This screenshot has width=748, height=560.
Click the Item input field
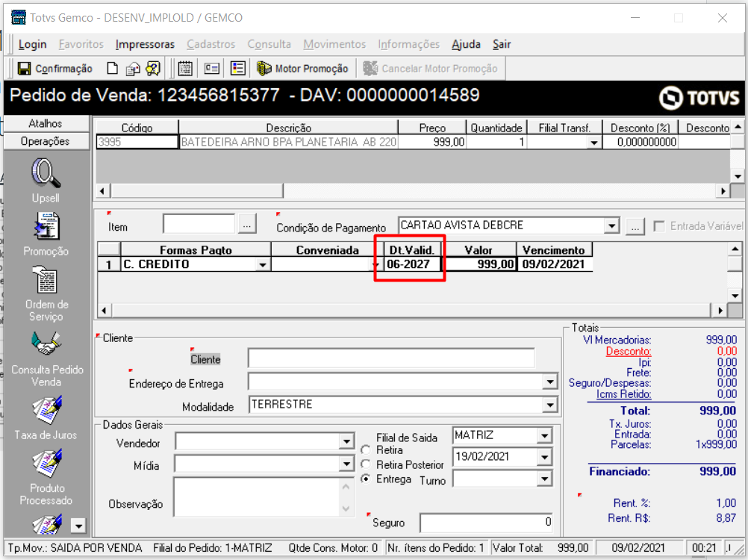199,224
